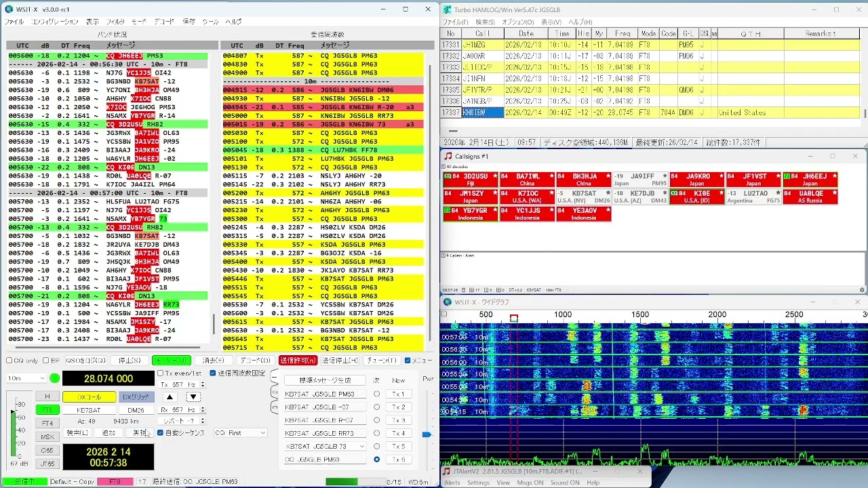Open Settings menu in JTAlertV2
This screenshot has height=488, width=868.
click(478, 483)
